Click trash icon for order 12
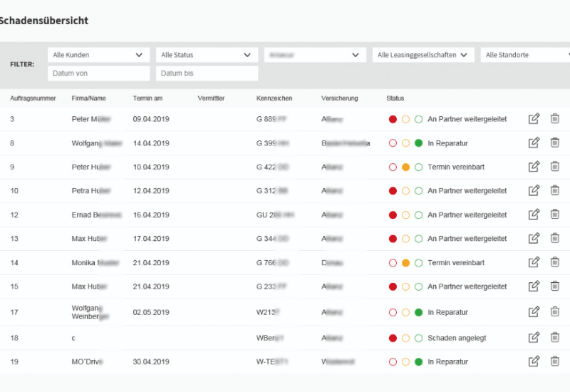 pos(554,215)
